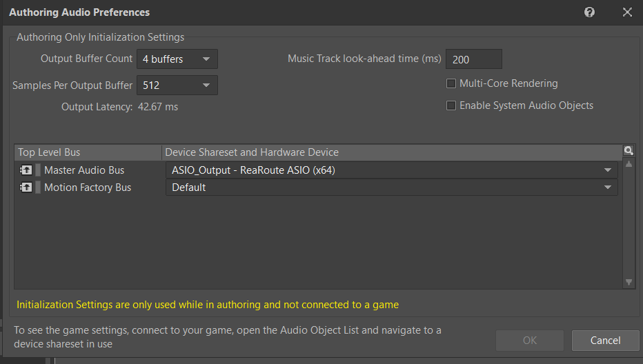The width and height of the screenshot is (643, 364).
Task: Click the Music Track look-ahead time field
Action: (474, 59)
